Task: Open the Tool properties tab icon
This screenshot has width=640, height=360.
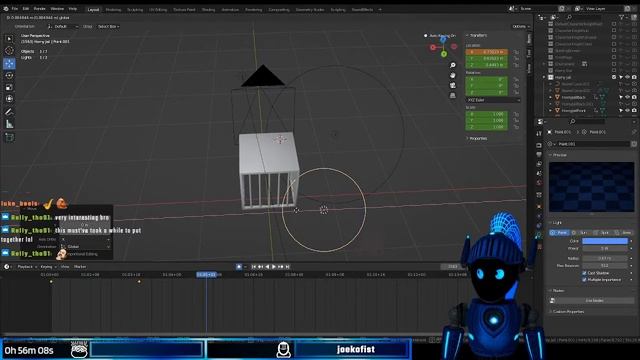Action: [x=539, y=133]
